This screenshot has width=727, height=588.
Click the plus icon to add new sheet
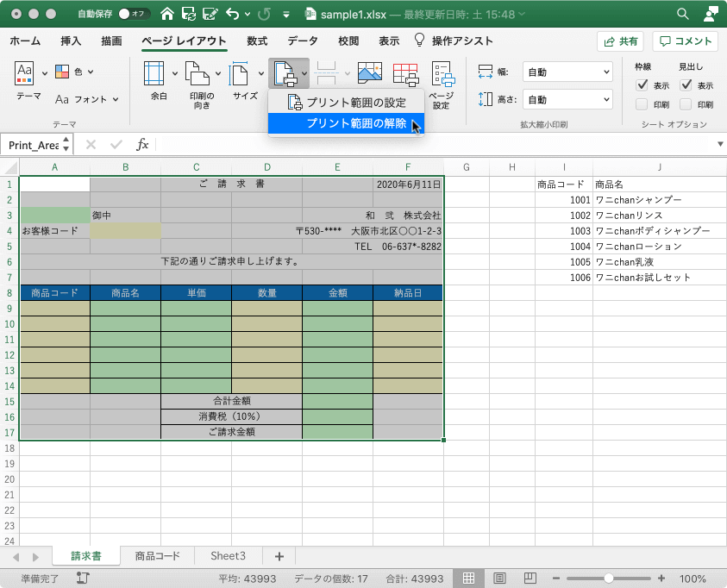click(279, 556)
